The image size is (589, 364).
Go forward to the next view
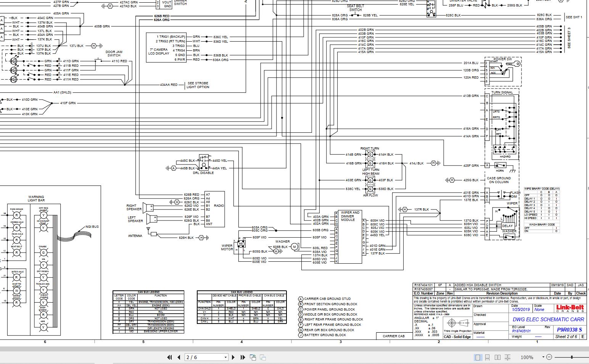coord(262,357)
